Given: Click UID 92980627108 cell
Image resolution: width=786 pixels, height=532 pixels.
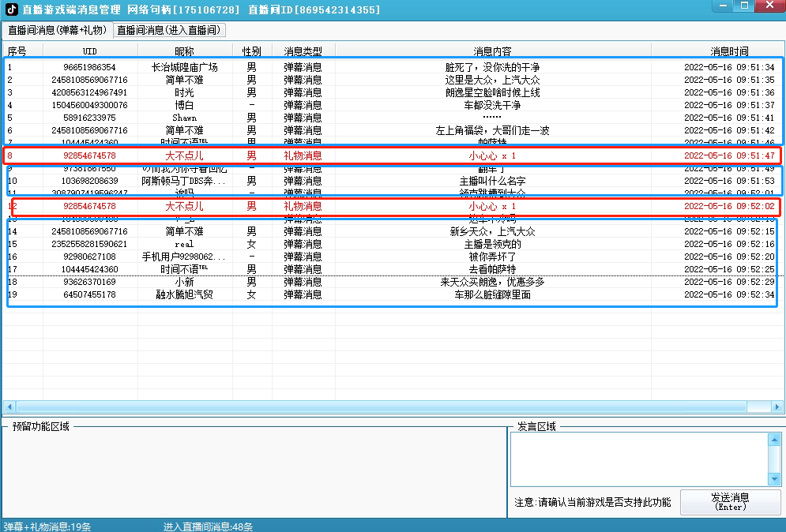Looking at the screenshot, I should click(90, 257).
